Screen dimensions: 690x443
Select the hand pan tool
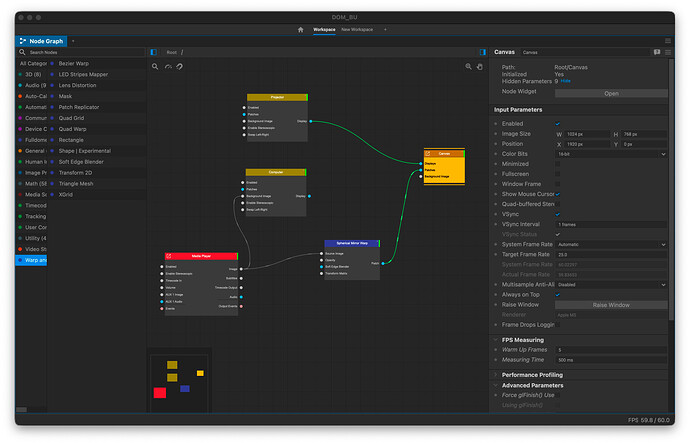coord(480,66)
